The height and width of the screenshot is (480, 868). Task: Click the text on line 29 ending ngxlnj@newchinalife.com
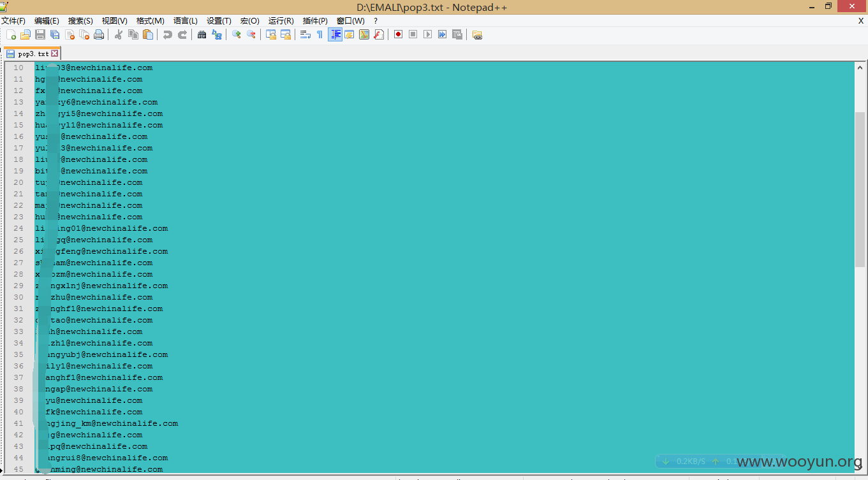tap(101, 286)
